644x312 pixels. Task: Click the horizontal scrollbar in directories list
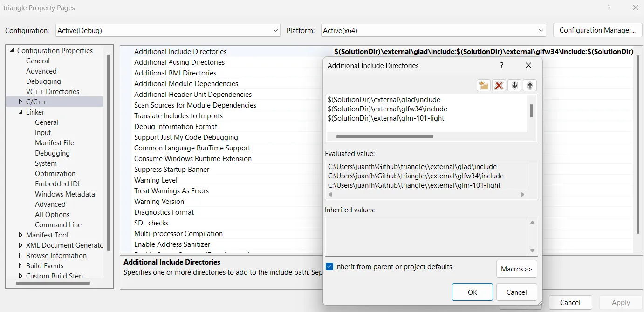coord(384,137)
